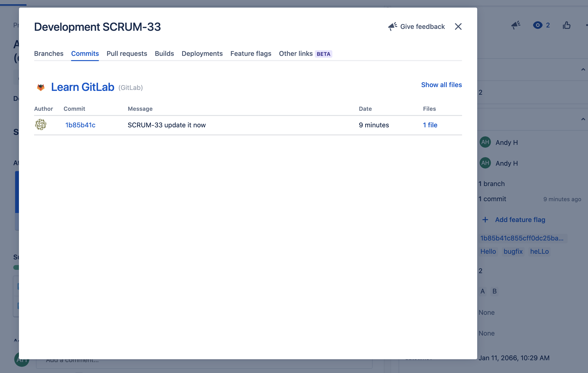Viewport: 588px width, 373px height.
Task: Click the GitLab fox logo next to Learn GitLab
Action: (40, 87)
